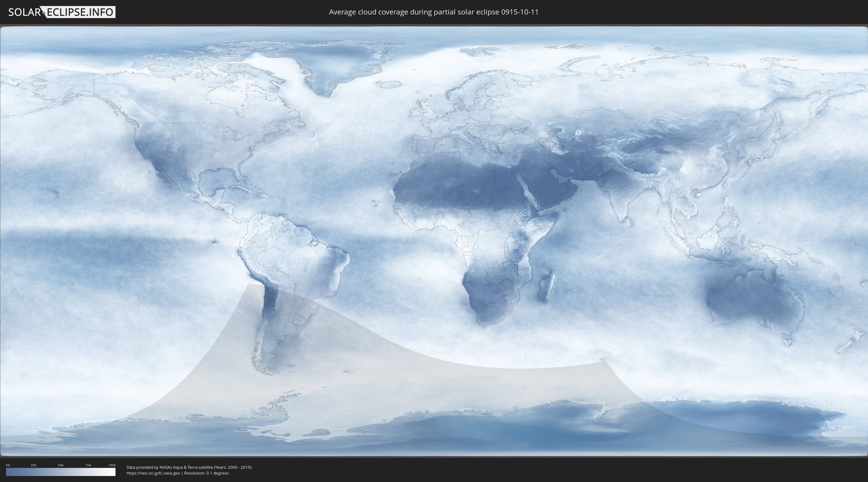Click the NASA Aqua & Terra satellite data credit
The image size is (868, 482).
pos(189,467)
